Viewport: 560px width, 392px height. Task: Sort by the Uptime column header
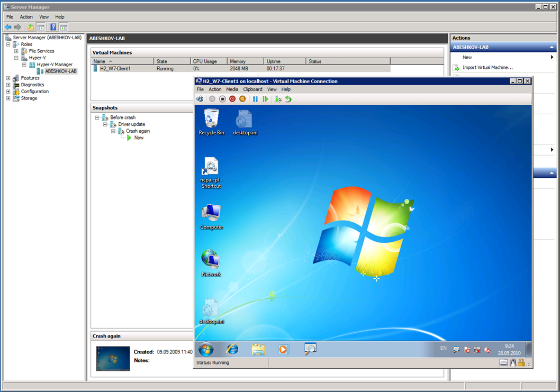pos(285,61)
